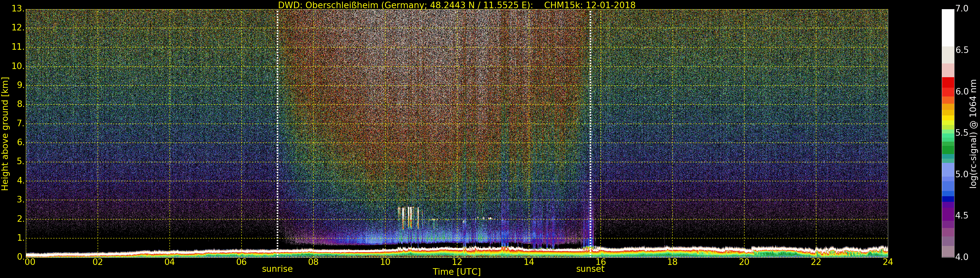Click the colorbar tick label '4.0'

coord(962,257)
